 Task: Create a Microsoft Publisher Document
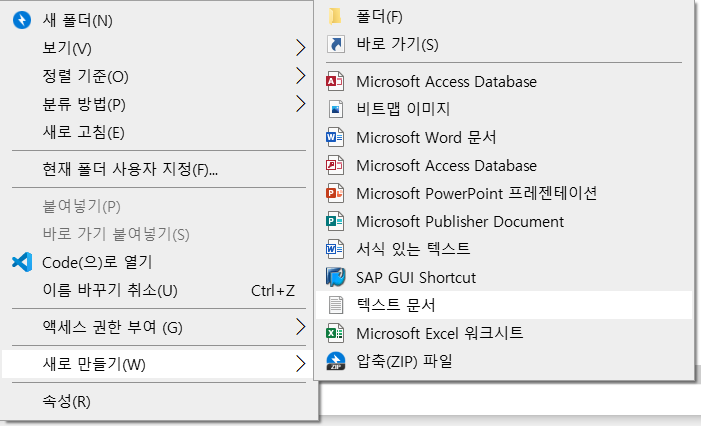(504, 221)
